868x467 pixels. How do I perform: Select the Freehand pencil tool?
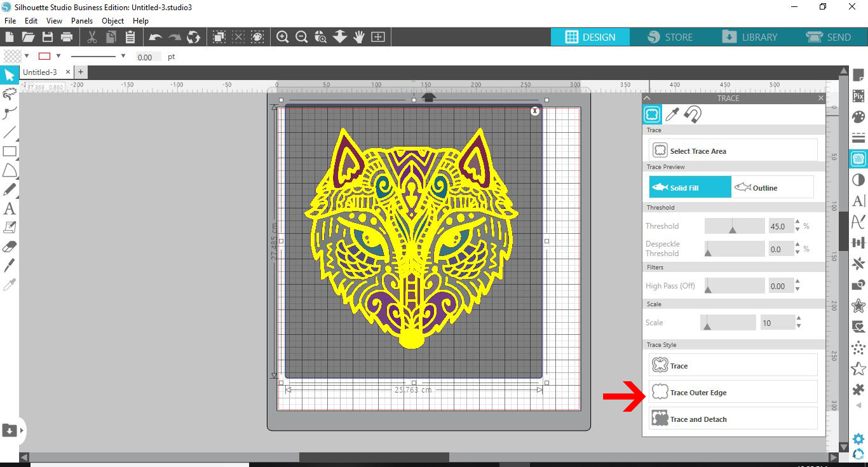click(9, 189)
